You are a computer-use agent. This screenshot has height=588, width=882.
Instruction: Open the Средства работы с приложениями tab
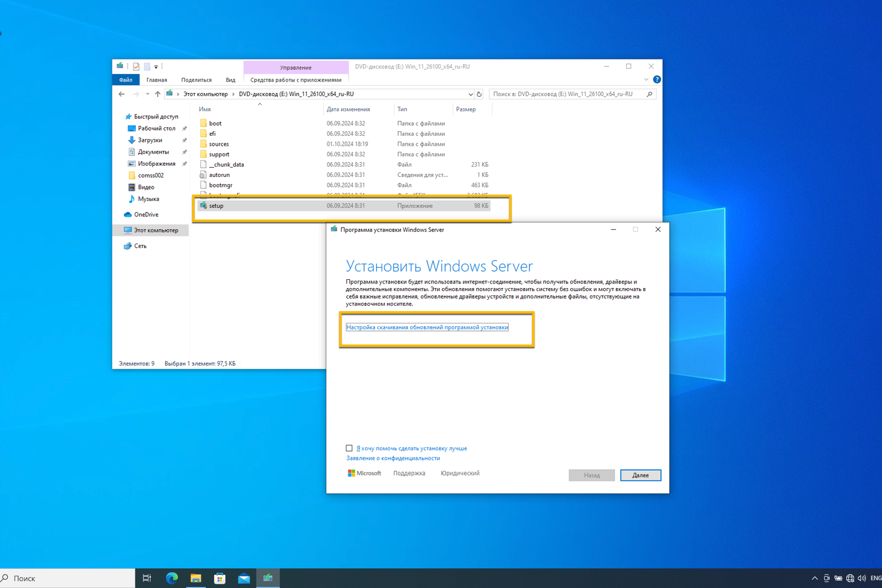tap(296, 80)
